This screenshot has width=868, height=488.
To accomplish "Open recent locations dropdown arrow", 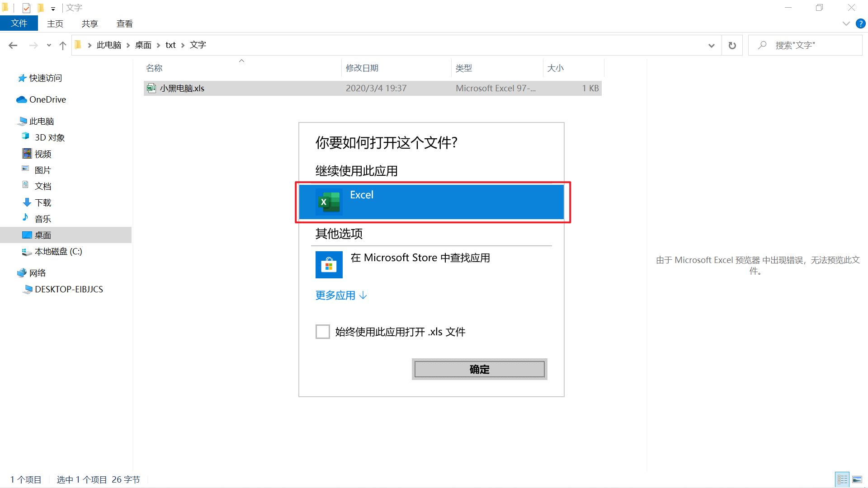I will 49,45.
